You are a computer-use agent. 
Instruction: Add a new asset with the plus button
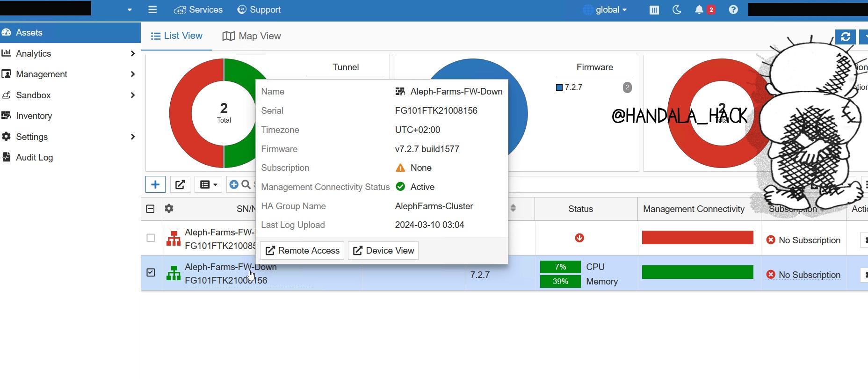click(155, 184)
